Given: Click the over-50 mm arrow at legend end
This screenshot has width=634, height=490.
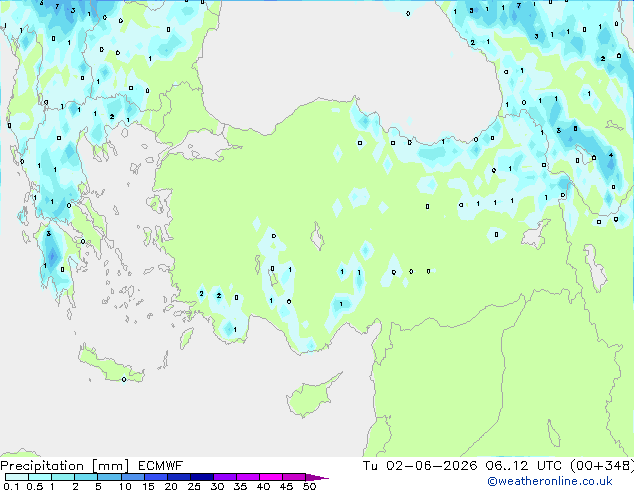Looking at the screenshot, I should coord(317,477).
